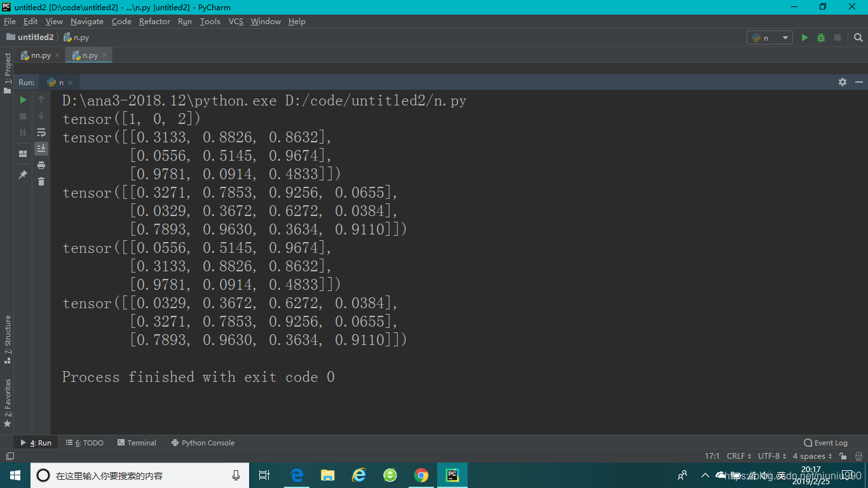The image size is (868, 488).
Task: Open the Event Log
Action: tap(826, 443)
